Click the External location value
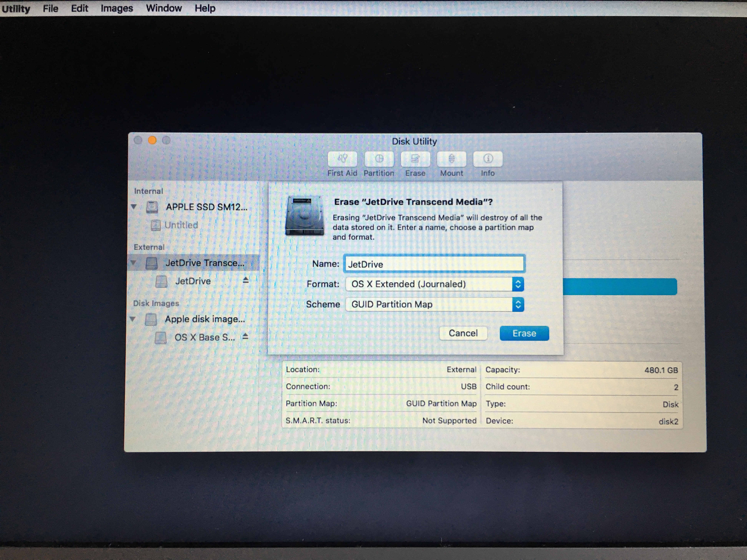 coord(461,370)
